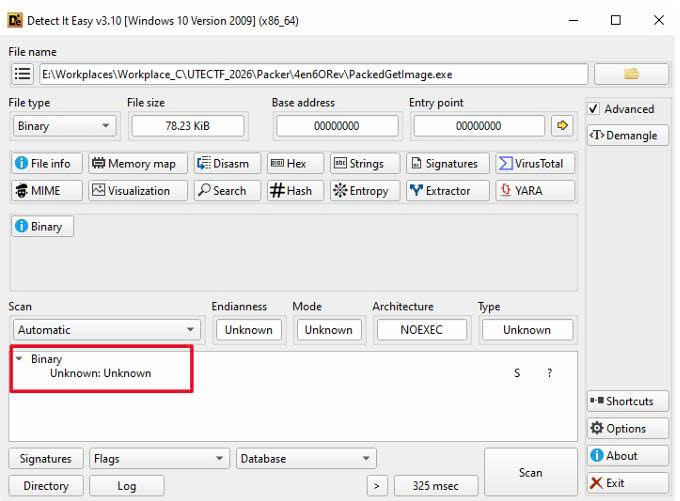The height and width of the screenshot is (501, 680).
Task: Open the Memory map view
Action: click(138, 164)
